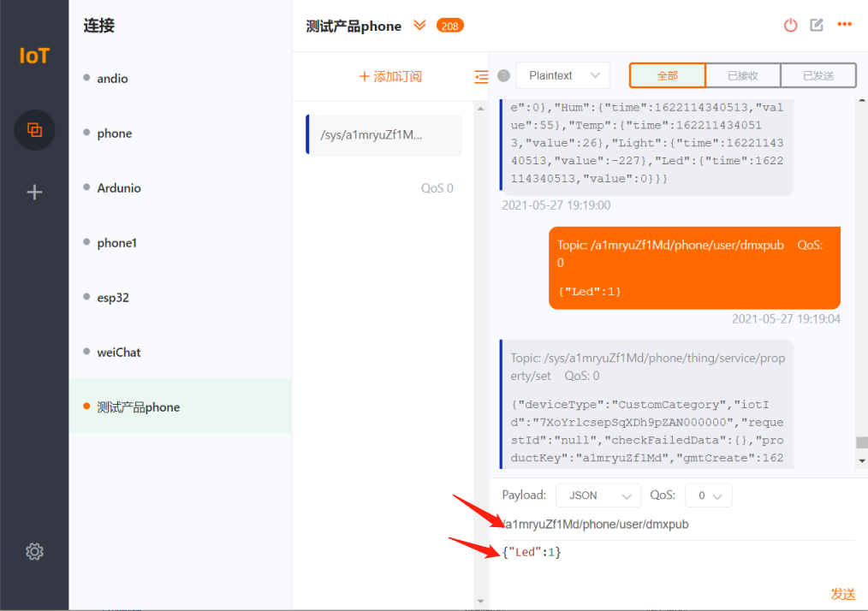Switch to the 已接收 message tab
The width and height of the screenshot is (868, 611).
(743, 76)
